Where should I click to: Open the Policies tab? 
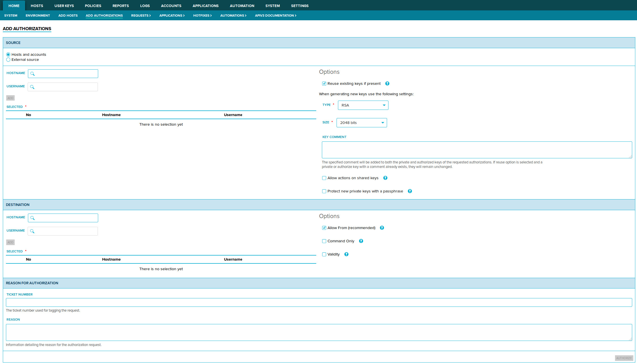tap(93, 6)
